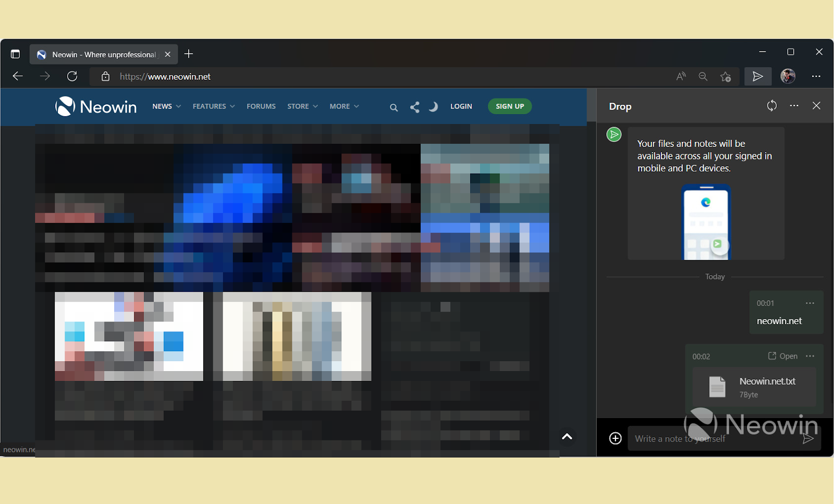Image resolution: width=834 pixels, height=504 pixels.
Task: Expand the STORE dropdown menu
Action: click(x=303, y=106)
